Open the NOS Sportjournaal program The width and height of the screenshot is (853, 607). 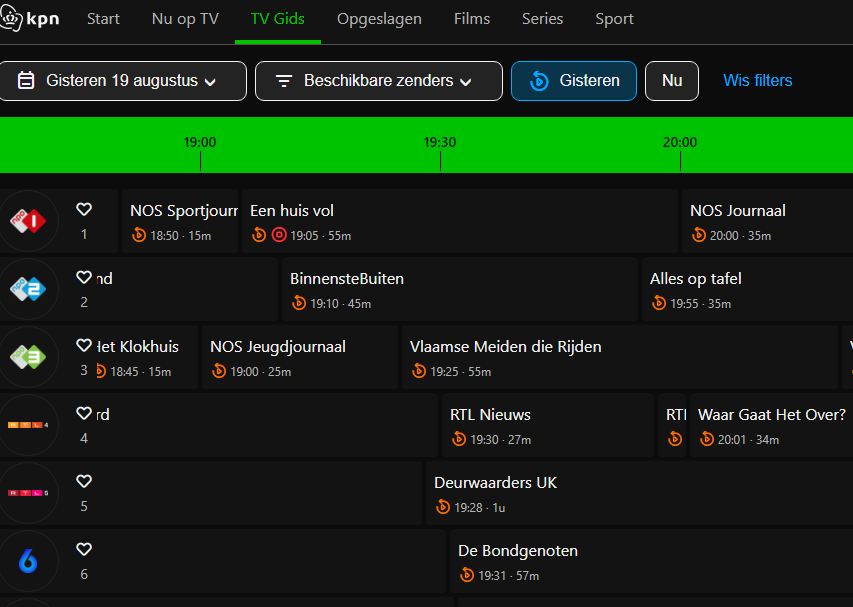coord(180,221)
